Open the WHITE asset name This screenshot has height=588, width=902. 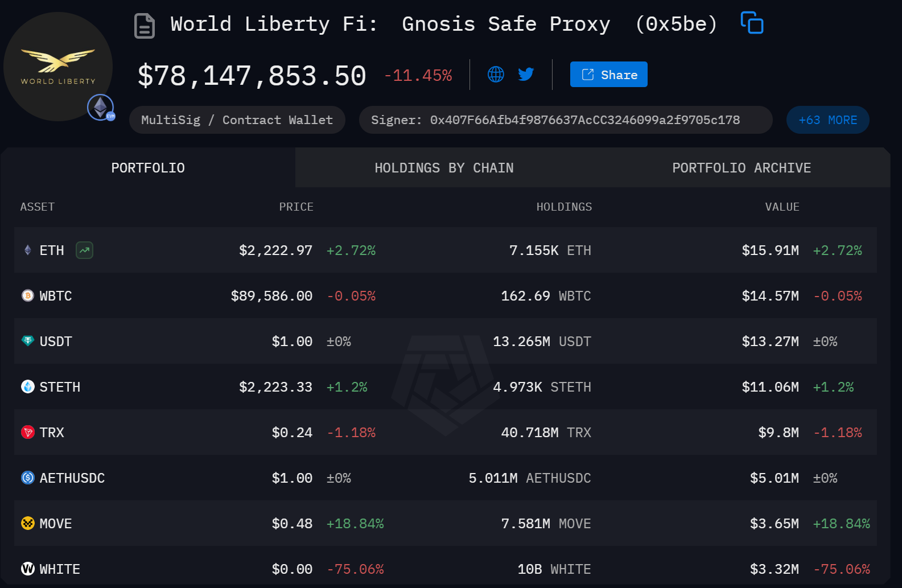pos(60,569)
